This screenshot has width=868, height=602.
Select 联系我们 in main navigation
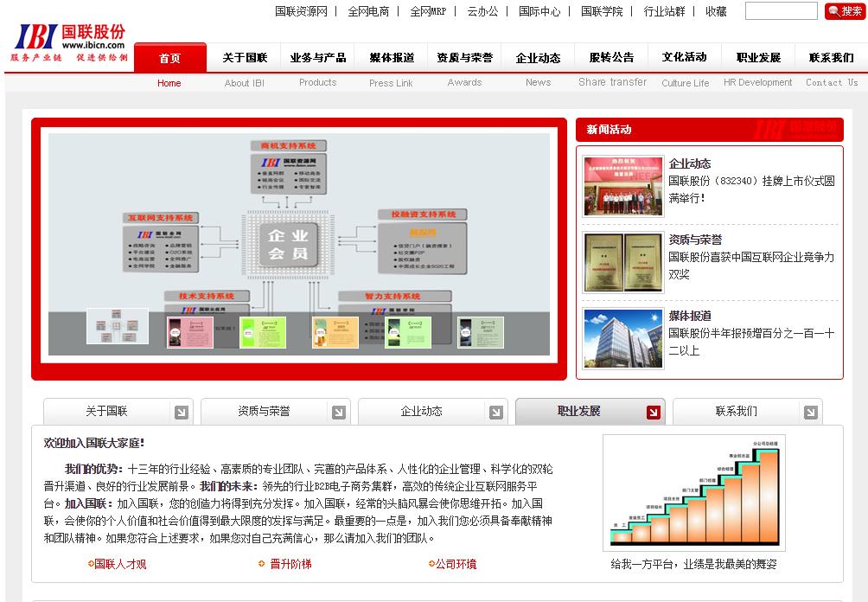point(832,58)
